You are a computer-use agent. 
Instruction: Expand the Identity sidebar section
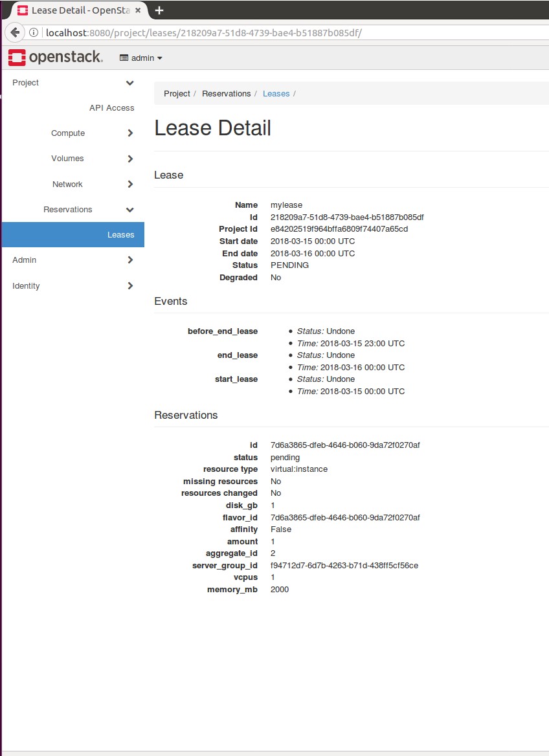[x=73, y=286]
